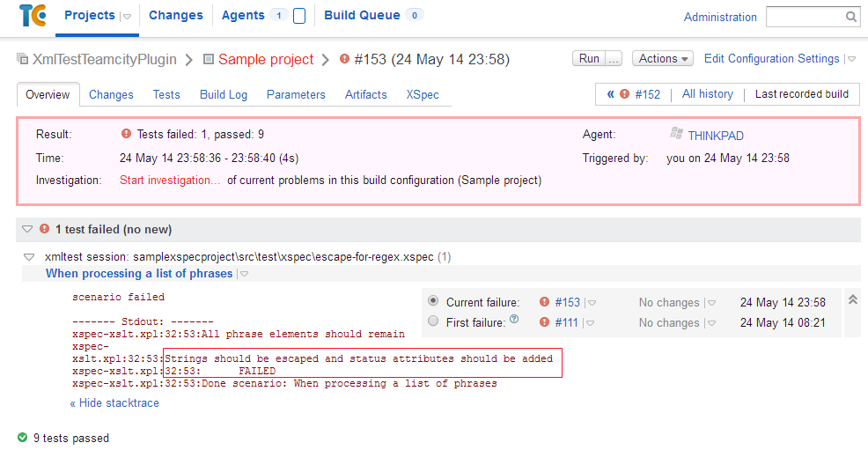
Task: Open the Actions dropdown button
Action: [x=663, y=59]
